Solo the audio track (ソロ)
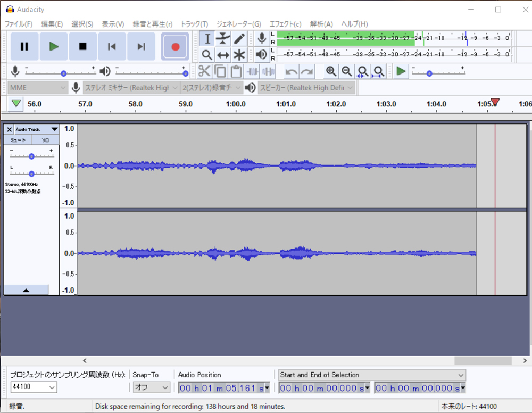Viewport: 532px width, 413px height. pos(45,139)
